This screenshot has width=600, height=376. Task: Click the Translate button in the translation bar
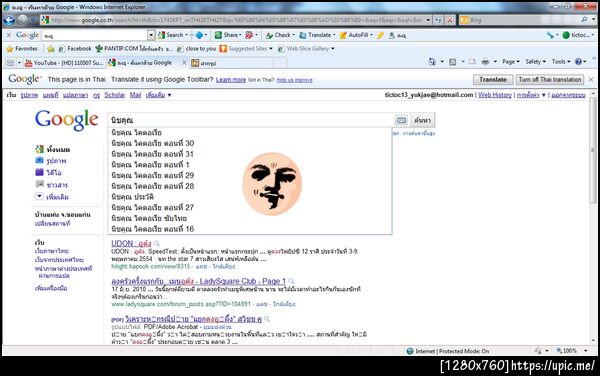(493, 80)
